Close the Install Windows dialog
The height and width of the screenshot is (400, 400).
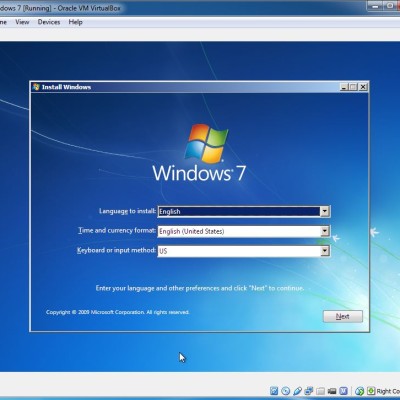point(363,87)
